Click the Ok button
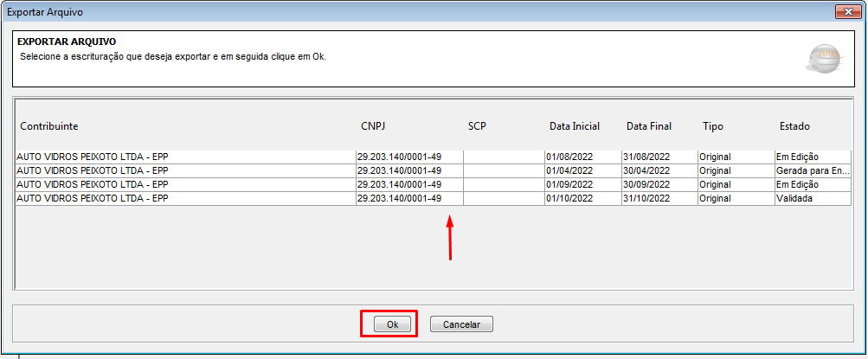The image size is (868, 359). pyautogui.click(x=392, y=324)
